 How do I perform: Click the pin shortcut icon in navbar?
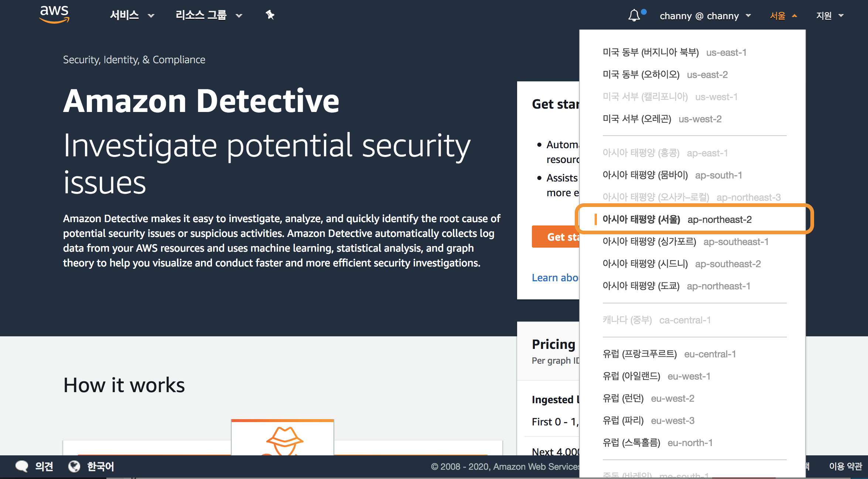(x=270, y=15)
